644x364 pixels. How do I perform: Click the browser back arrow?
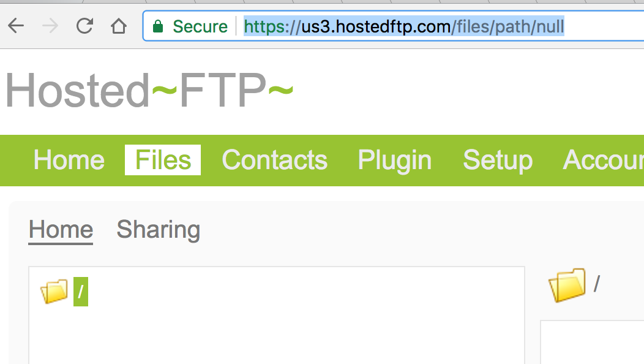[16, 26]
